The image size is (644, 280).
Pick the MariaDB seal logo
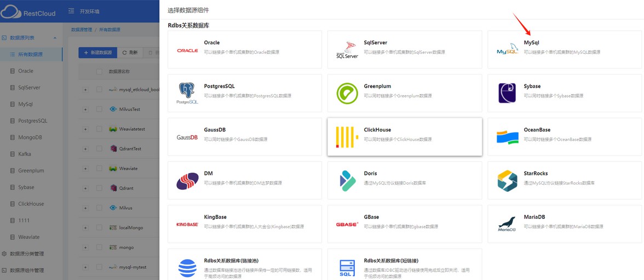(x=507, y=225)
